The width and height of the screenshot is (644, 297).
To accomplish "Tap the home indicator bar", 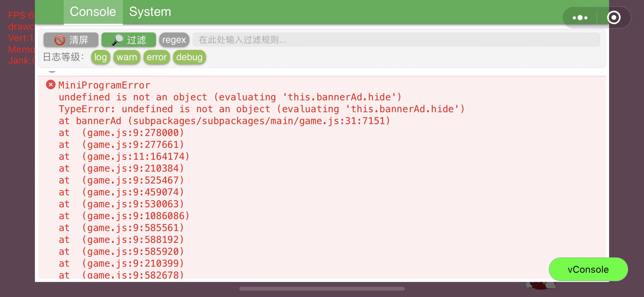I will tap(322, 289).
